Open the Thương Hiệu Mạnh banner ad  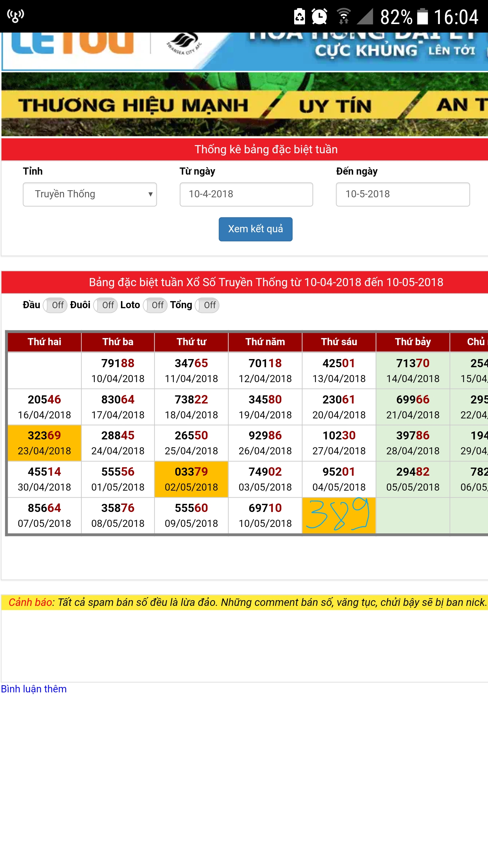click(x=245, y=104)
